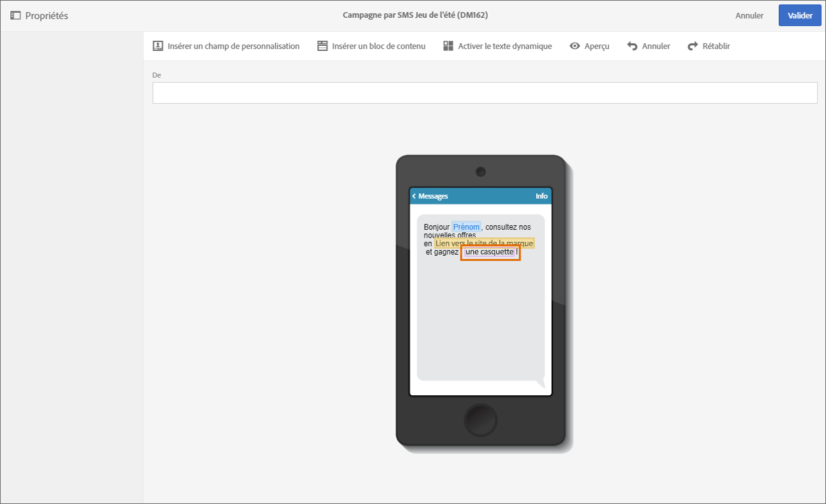Viewport: 826px width, 504px height.
Task: Click "et gagnez" text in message
Action: pyautogui.click(x=443, y=252)
